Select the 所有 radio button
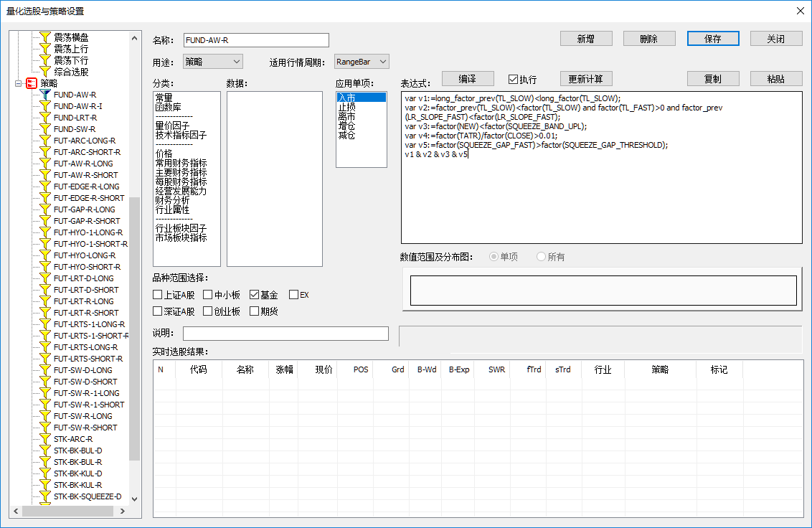 click(x=541, y=257)
